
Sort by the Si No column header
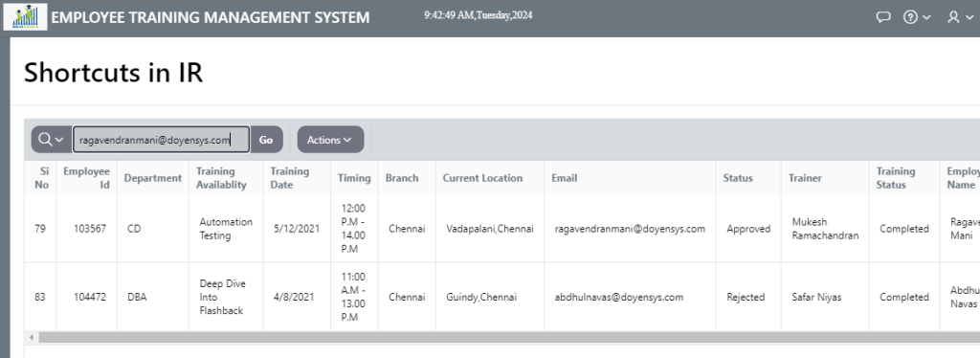tap(40, 177)
